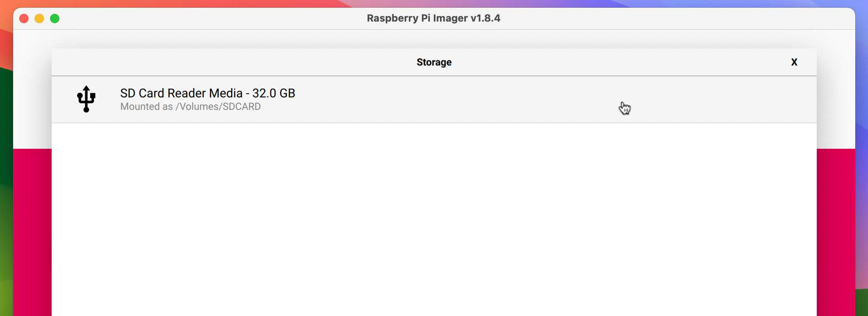Click the Mounted as /Volumes/SDCARD subtitle
This screenshot has height=316, width=868.
click(x=190, y=107)
